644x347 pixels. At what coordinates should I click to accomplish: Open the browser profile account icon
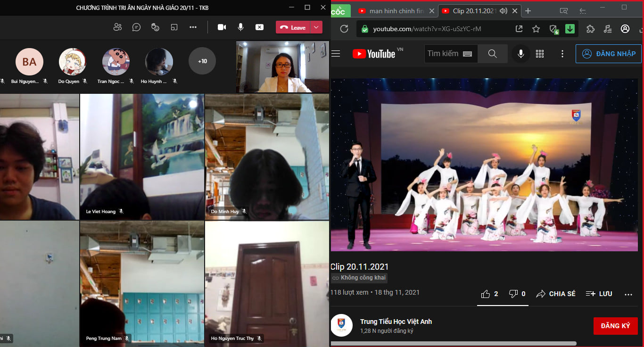pos(625,29)
